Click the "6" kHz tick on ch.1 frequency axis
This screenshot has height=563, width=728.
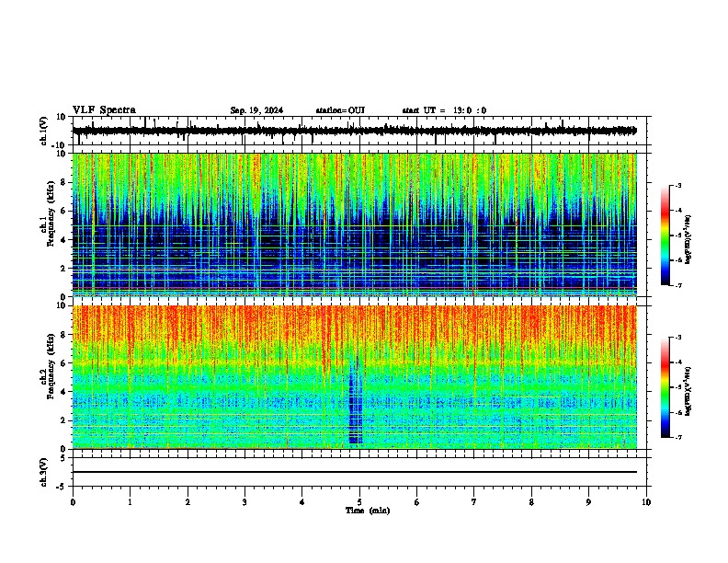tap(63, 211)
